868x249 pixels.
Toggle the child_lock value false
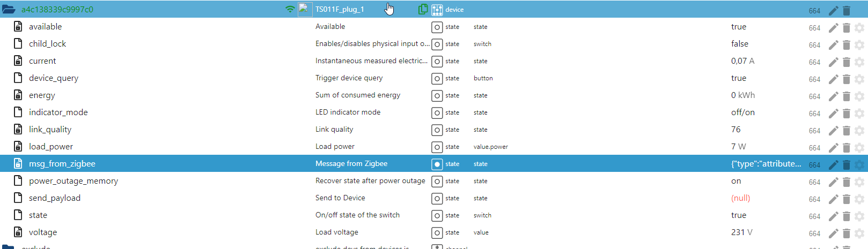click(x=739, y=44)
